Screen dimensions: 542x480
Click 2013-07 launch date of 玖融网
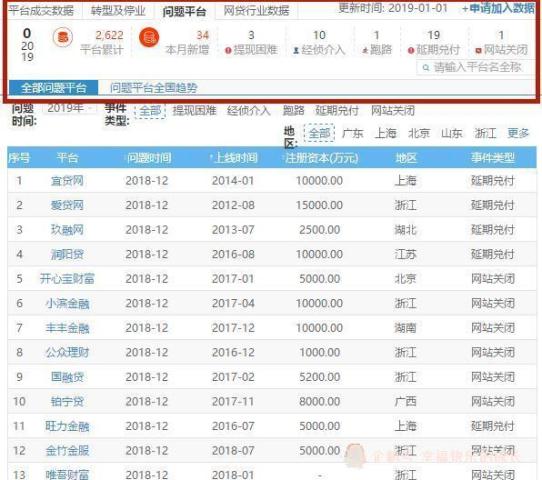[x=233, y=229]
